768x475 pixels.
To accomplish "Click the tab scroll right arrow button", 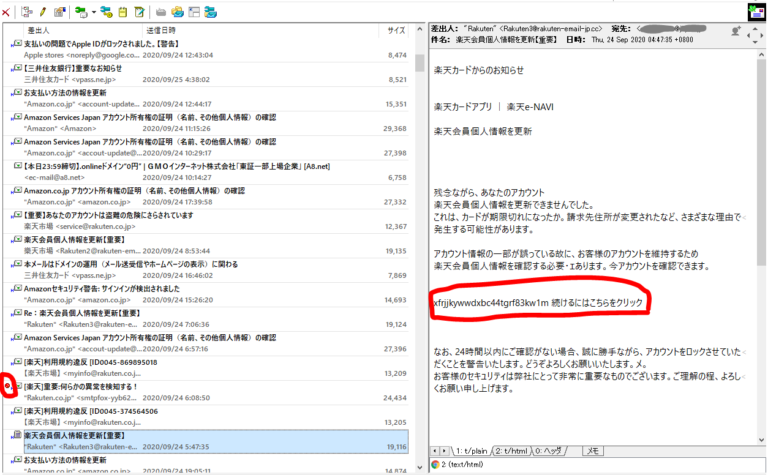I will (x=444, y=451).
